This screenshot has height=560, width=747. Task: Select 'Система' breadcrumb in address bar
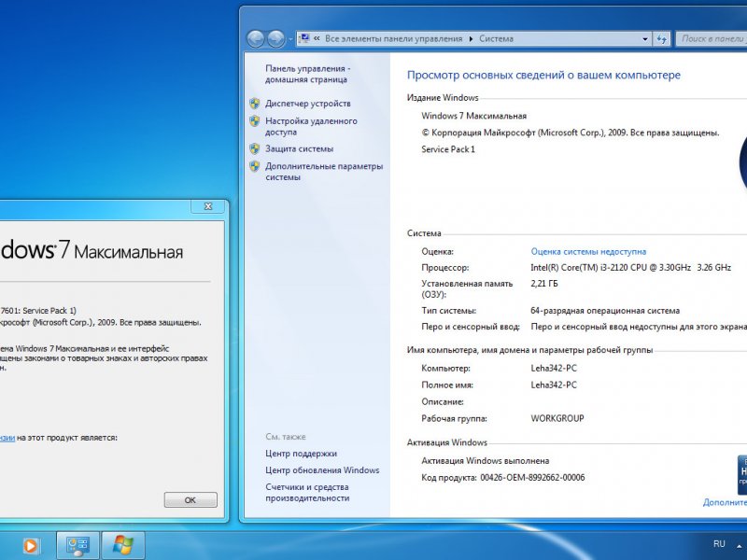pos(496,39)
